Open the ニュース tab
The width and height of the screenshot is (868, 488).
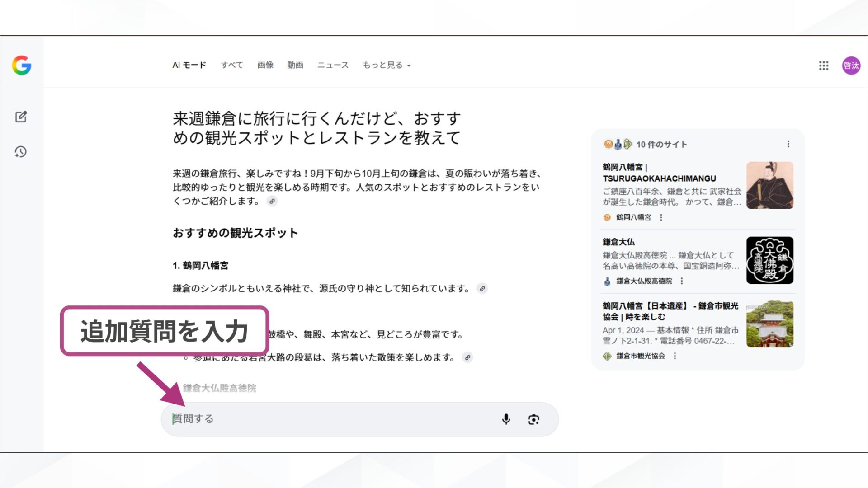click(x=332, y=65)
